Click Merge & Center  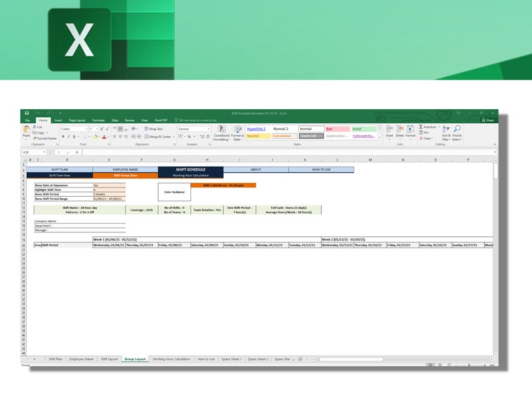(158, 137)
